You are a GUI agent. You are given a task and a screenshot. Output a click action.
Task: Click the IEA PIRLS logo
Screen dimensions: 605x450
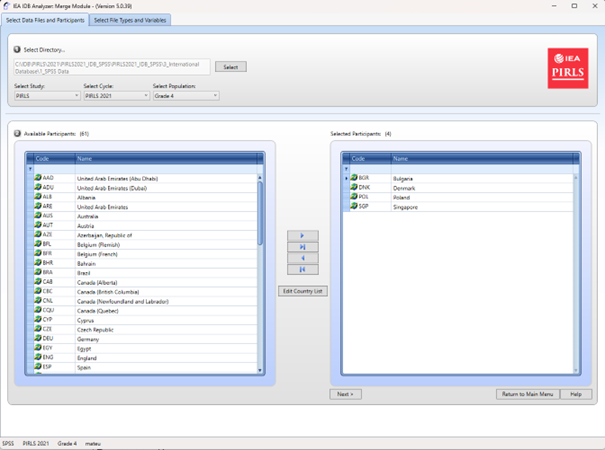567,68
